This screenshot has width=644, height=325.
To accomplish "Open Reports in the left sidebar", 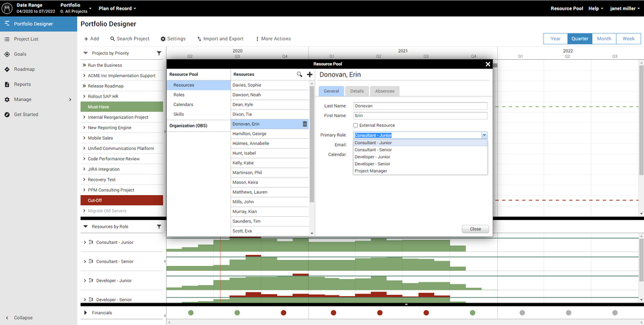I will click(x=22, y=84).
